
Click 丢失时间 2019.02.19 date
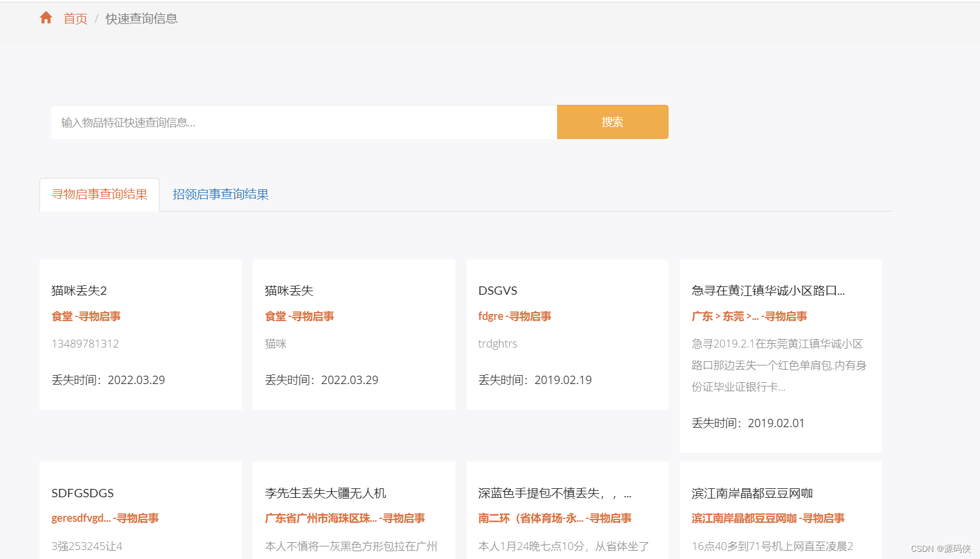pyautogui.click(x=535, y=380)
